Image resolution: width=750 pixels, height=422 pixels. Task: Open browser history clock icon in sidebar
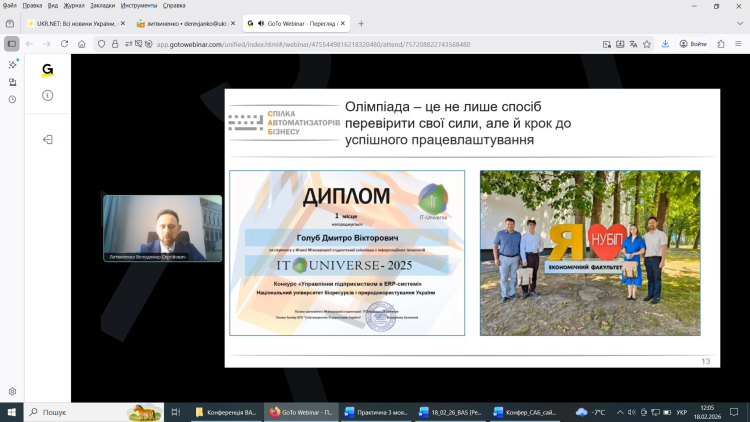tap(12, 99)
